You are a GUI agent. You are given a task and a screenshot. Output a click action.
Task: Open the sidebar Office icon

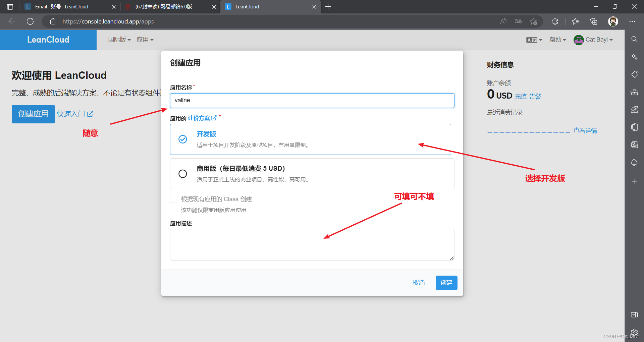(634, 127)
